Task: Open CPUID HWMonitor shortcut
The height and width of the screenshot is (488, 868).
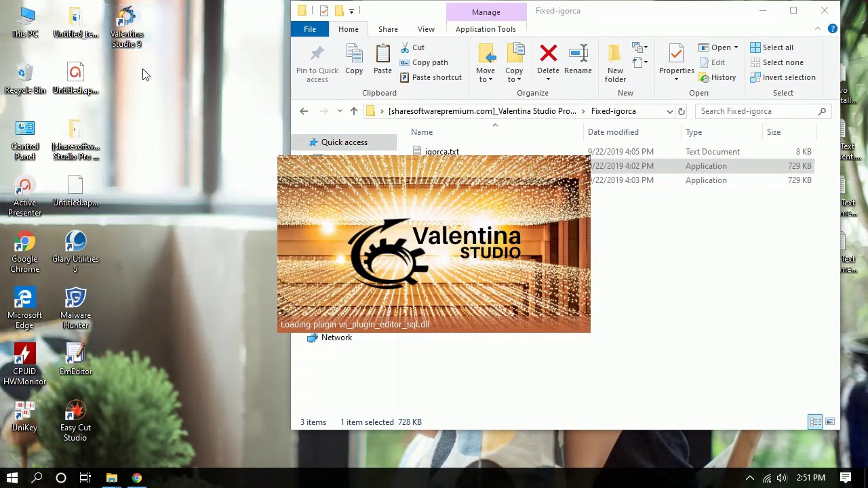Action: [25, 365]
